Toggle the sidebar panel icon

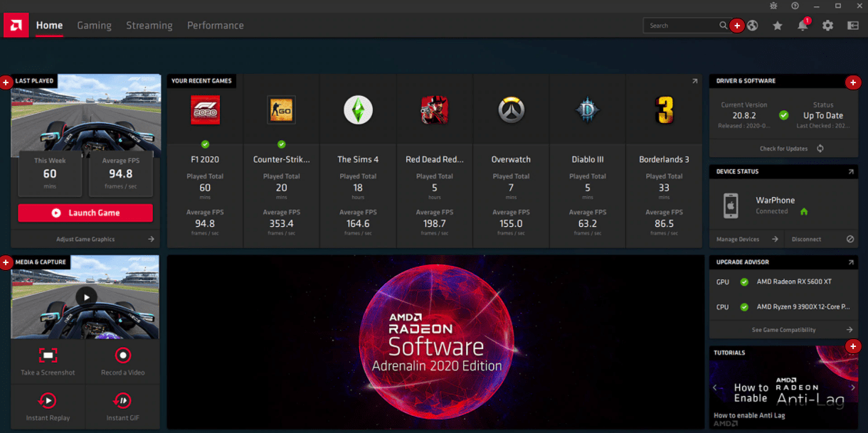coord(853,26)
